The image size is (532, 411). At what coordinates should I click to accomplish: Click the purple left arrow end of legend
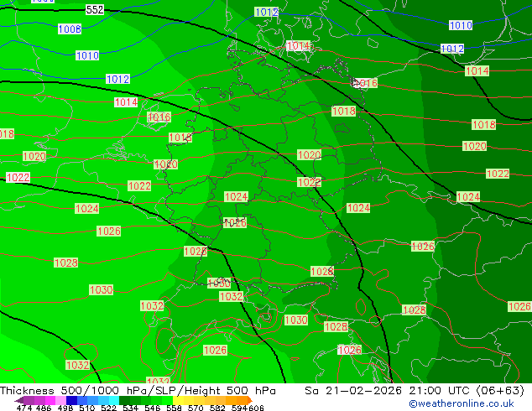pyautogui.click(x=18, y=400)
